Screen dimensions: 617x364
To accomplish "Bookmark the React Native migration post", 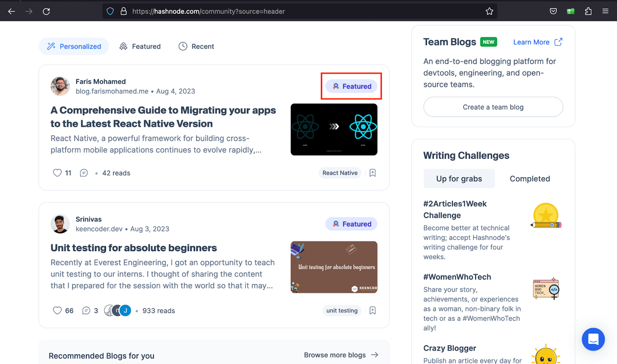I will tap(373, 173).
